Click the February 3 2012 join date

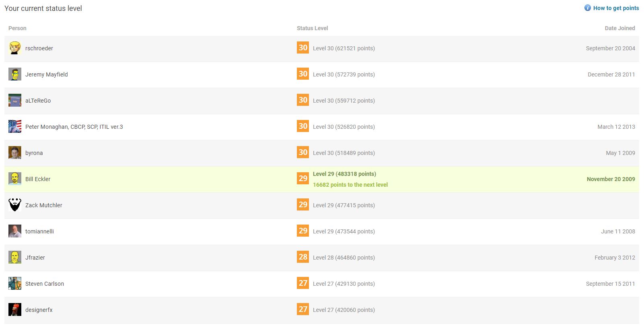point(615,258)
